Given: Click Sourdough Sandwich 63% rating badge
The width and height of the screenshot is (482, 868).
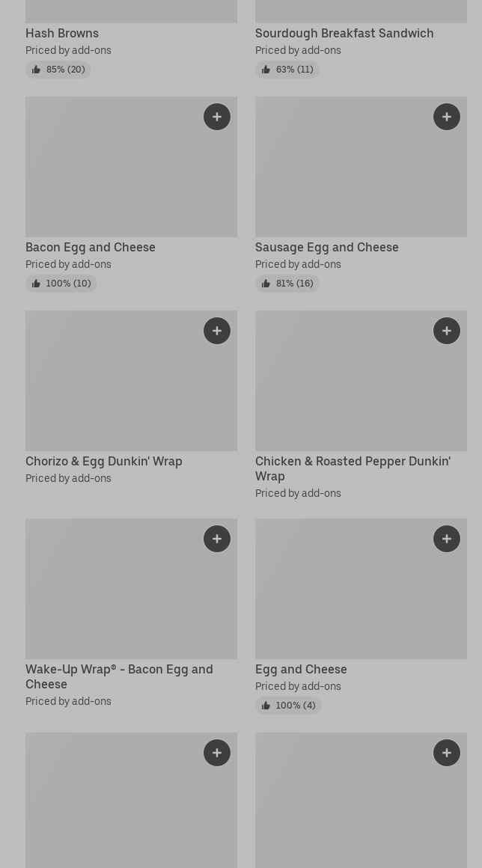Looking at the screenshot, I should (x=287, y=70).
